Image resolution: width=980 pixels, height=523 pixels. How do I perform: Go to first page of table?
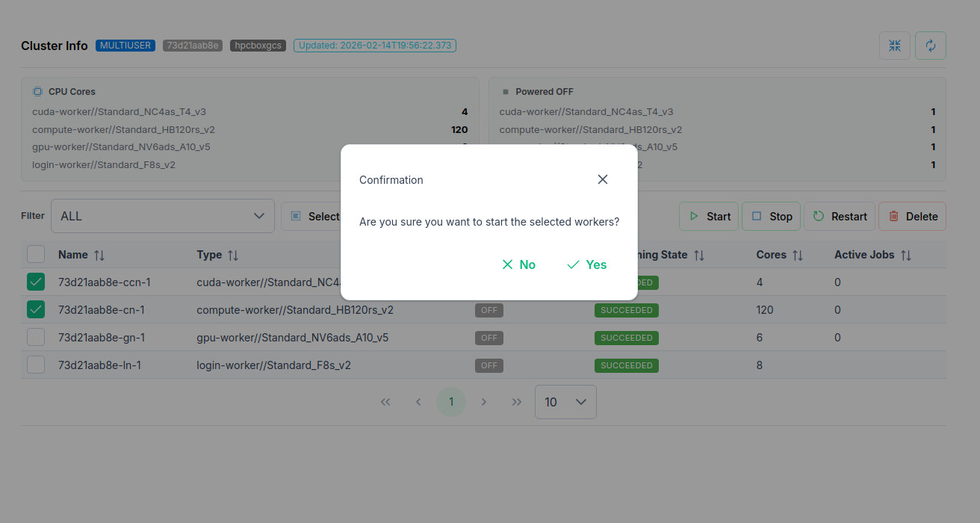coord(385,402)
